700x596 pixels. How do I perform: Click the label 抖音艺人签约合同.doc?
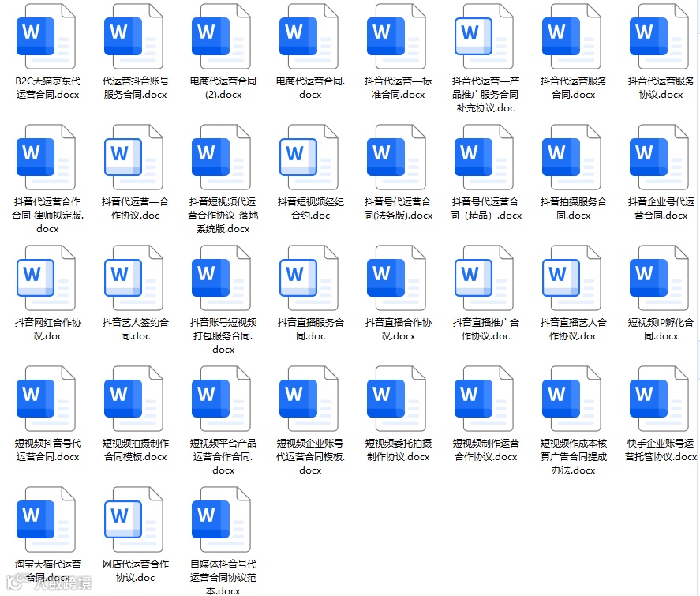tap(135, 329)
